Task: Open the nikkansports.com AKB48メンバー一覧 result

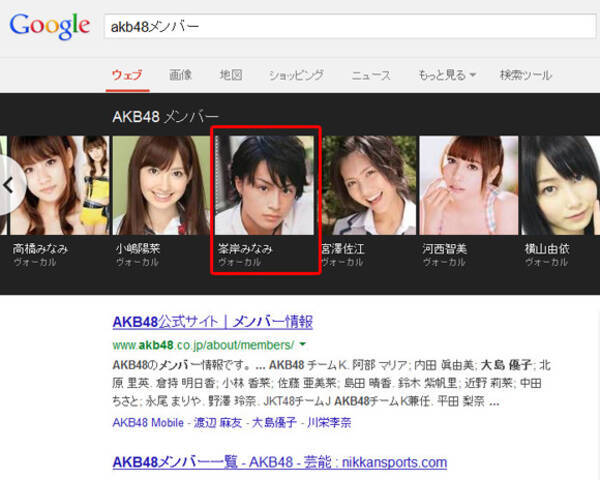Action: click(279, 462)
